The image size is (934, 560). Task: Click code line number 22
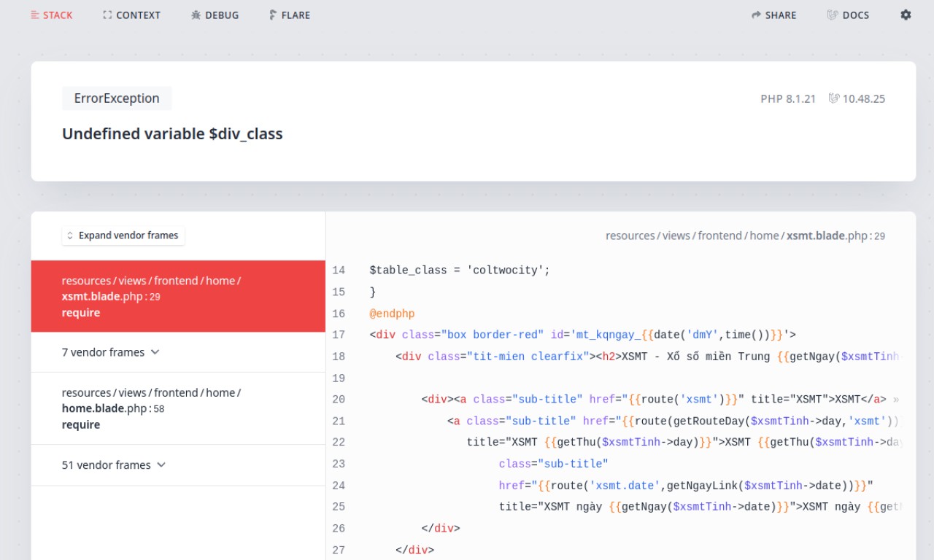[x=339, y=442]
